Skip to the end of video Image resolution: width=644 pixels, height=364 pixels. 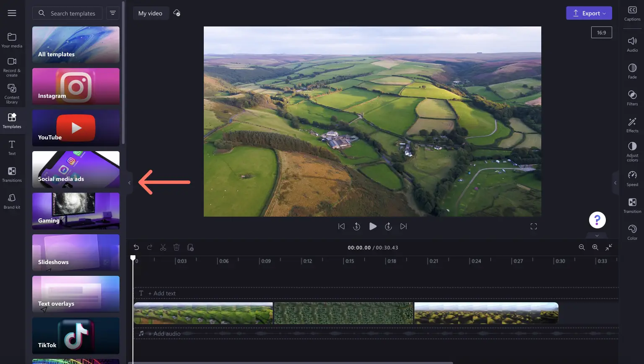click(403, 226)
